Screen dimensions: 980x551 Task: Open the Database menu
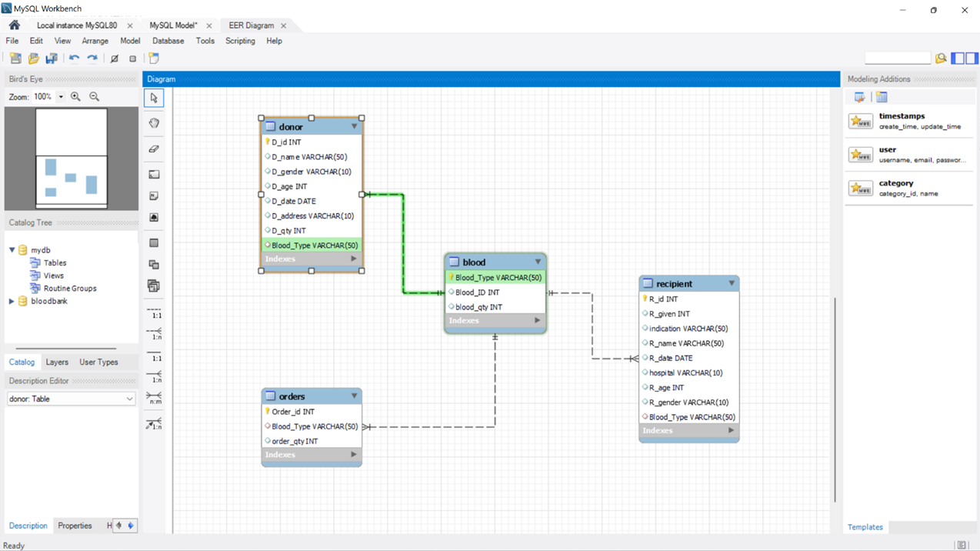coord(168,41)
